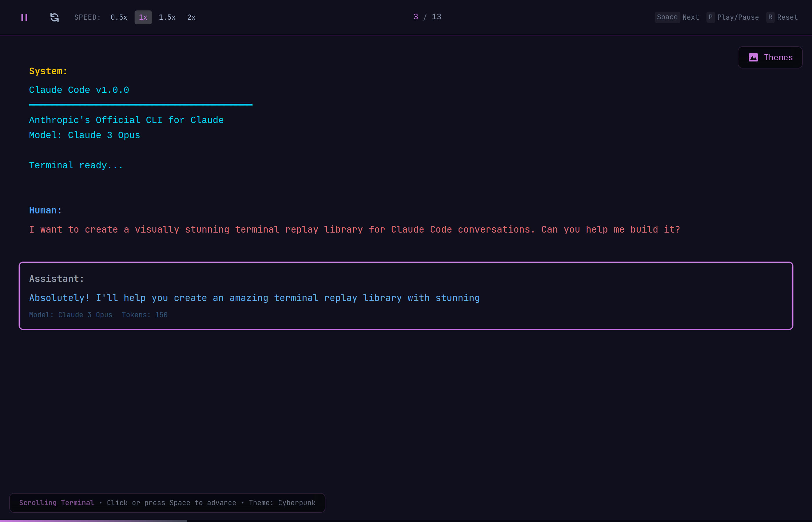Choose 1.5x playback speed
Screen dimensions: 812x522
click(x=167, y=17)
